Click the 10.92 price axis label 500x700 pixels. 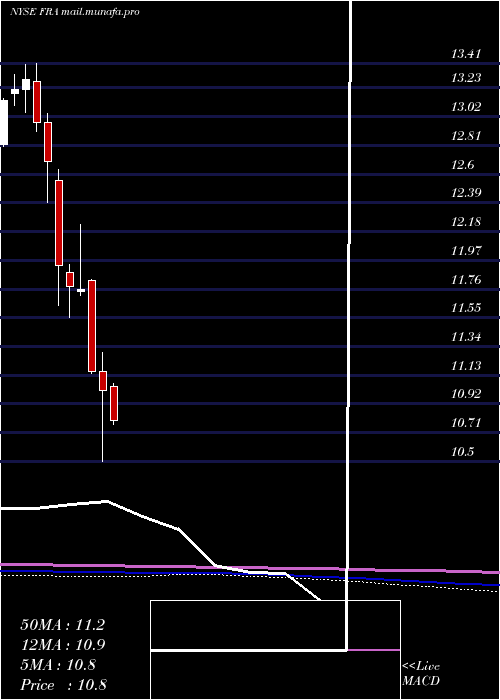[x=466, y=394]
